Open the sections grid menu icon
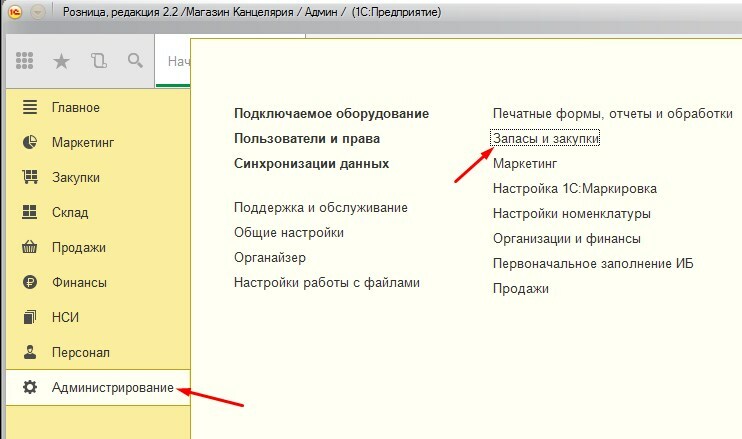 (25, 61)
